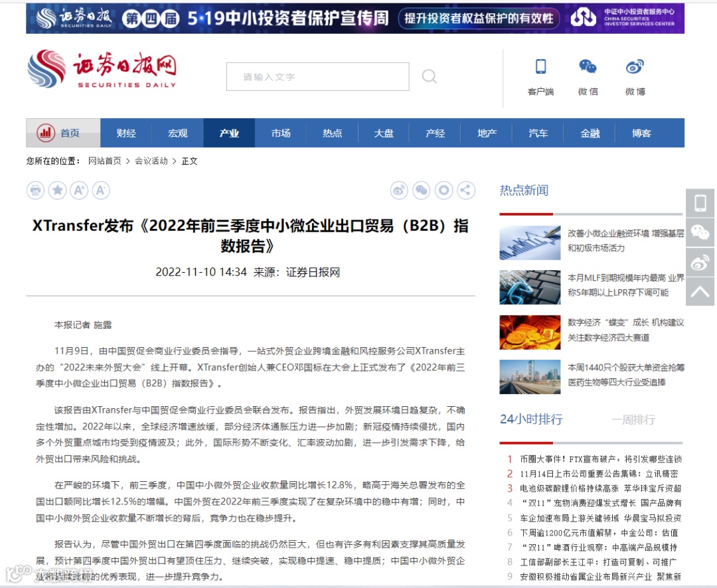Go to 首页 in navigation bar

point(70,133)
